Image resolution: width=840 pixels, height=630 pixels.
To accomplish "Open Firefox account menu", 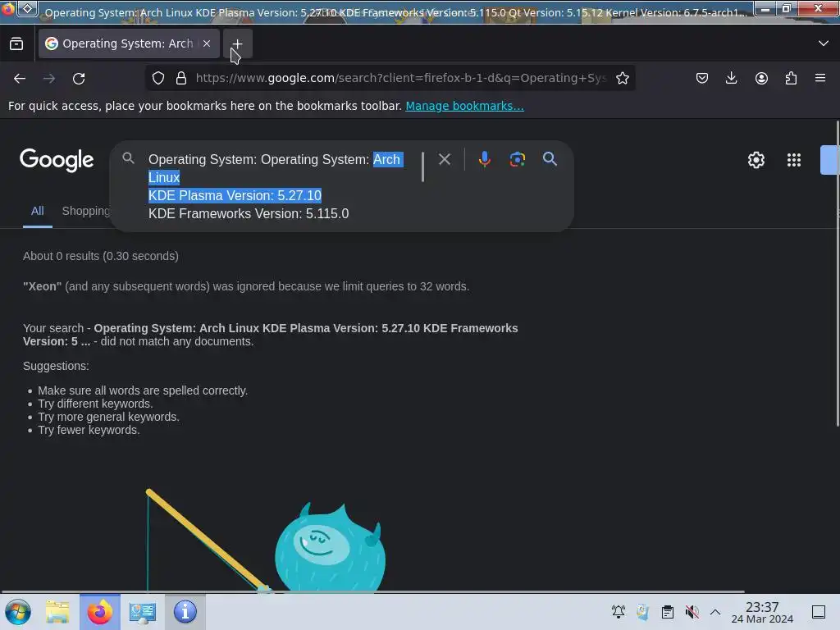I will tap(761, 78).
